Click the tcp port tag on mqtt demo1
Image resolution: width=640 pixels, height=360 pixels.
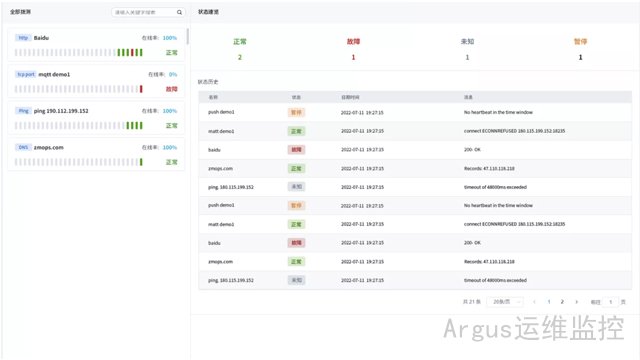point(26,74)
